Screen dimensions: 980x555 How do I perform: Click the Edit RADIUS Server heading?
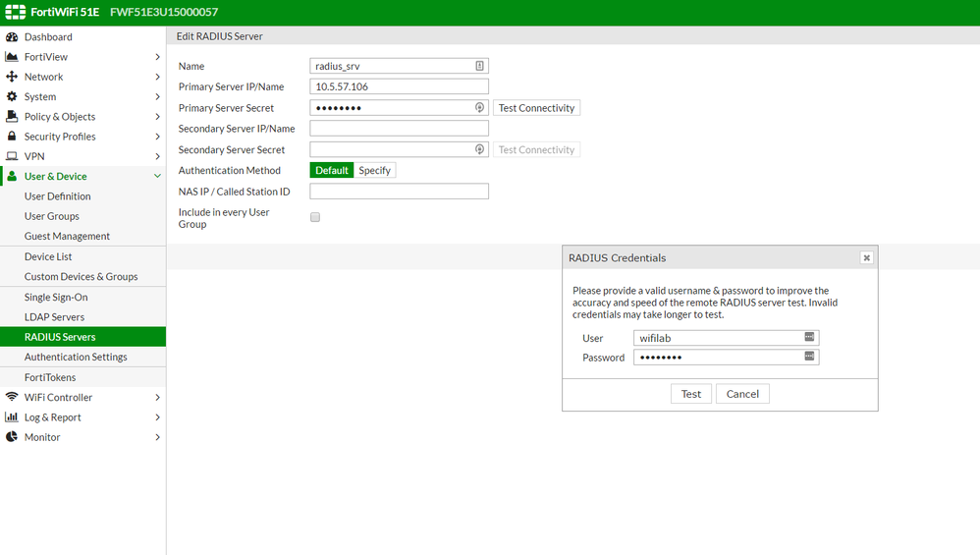click(x=219, y=36)
